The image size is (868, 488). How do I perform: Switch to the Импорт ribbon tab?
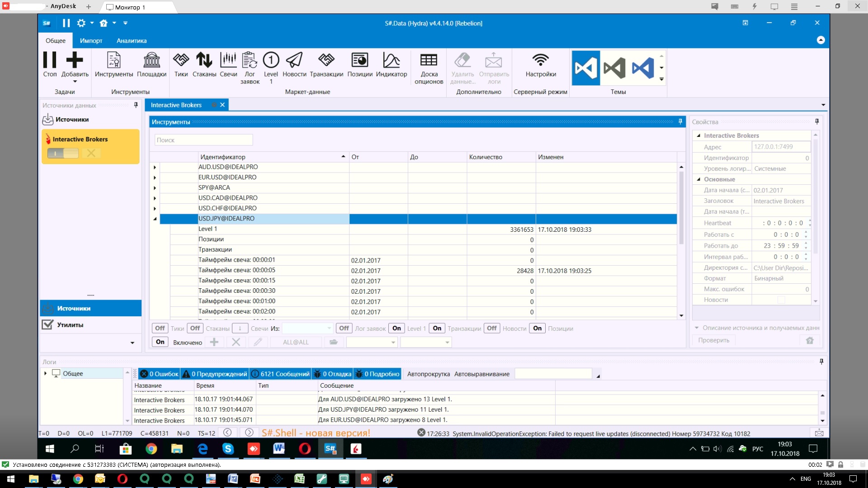pos(91,41)
